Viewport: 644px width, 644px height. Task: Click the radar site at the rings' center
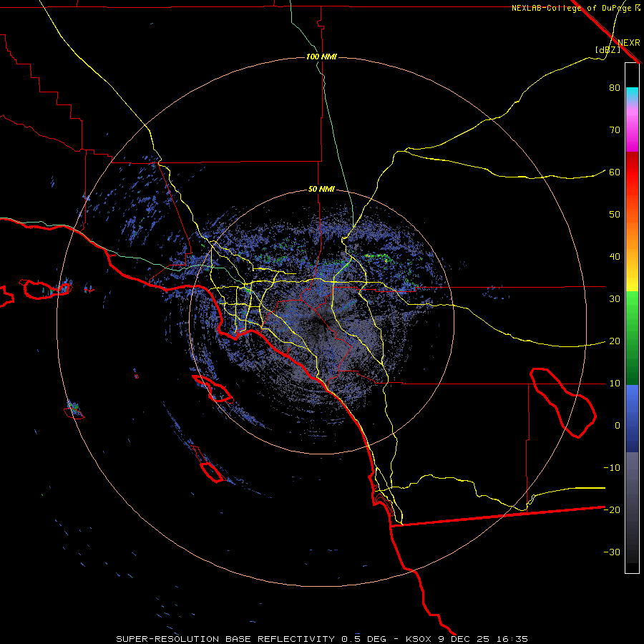tap(321, 321)
